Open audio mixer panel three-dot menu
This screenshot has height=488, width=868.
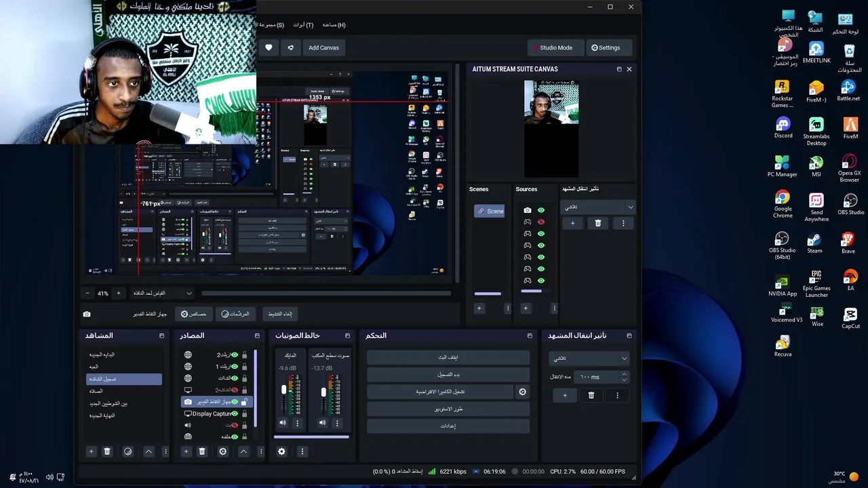coord(302,451)
